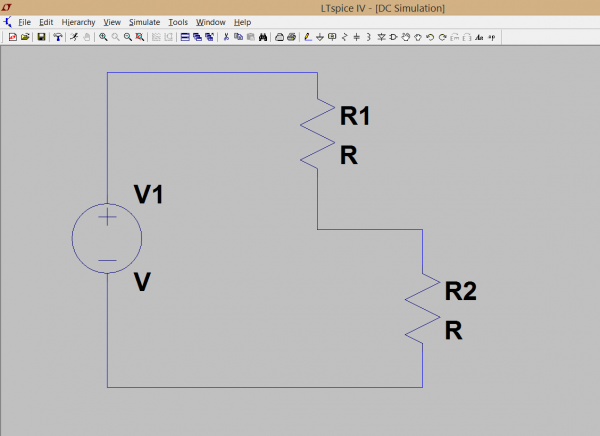Screen dimensions: 600x436
Task: Open Print Setup icon
Action: coord(279,37)
